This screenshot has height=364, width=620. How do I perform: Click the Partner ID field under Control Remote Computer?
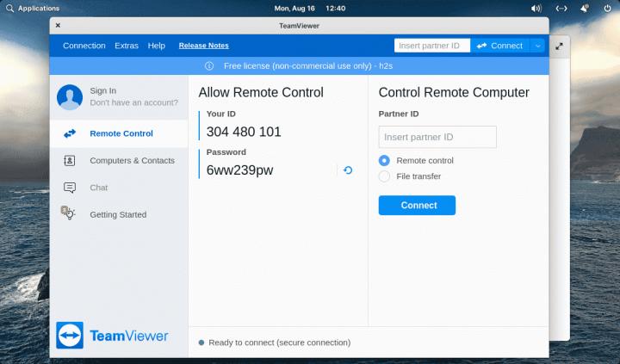click(437, 137)
